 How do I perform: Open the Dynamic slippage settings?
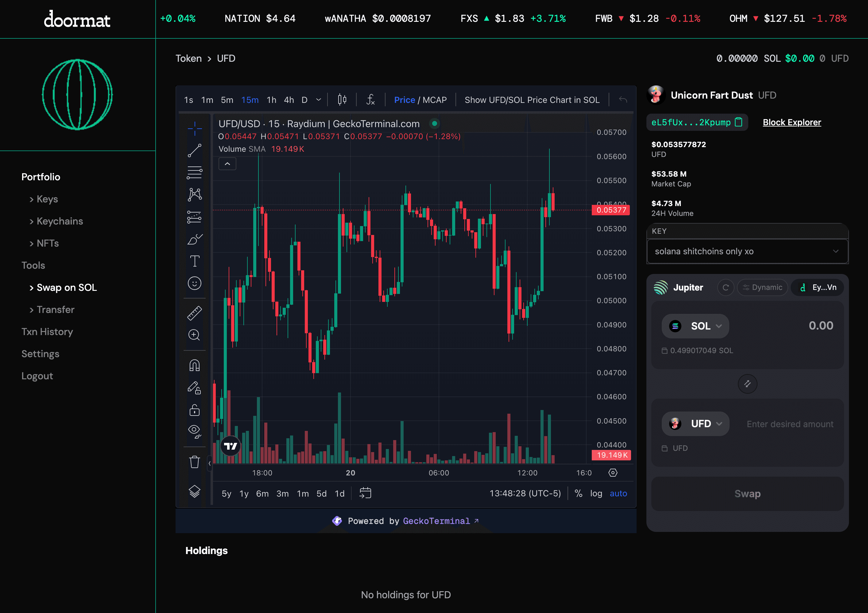tap(762, 287)
